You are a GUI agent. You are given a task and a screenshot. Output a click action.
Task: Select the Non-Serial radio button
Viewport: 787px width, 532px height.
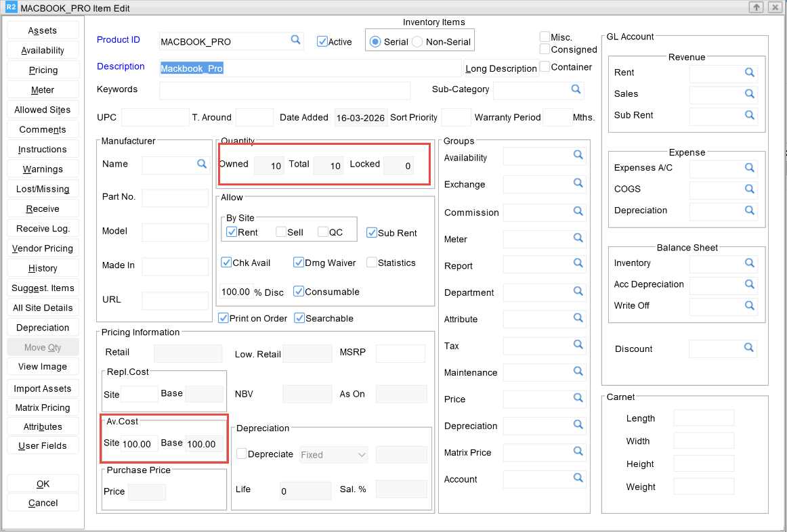[417, 42]
